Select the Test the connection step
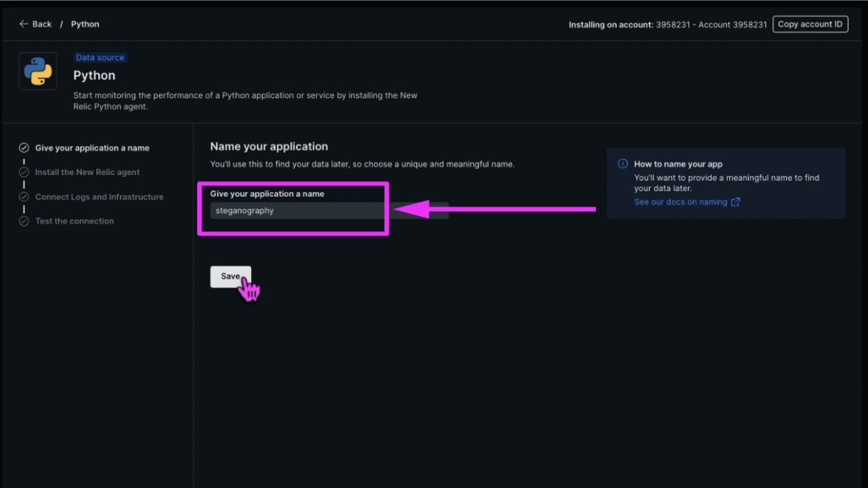868x488 pixels. (x=75, y=221)
